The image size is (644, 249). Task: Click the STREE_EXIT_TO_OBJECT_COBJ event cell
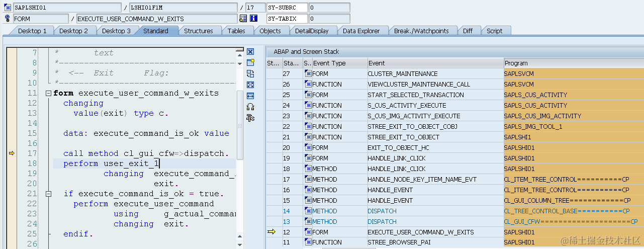click(x=435, y=126)
